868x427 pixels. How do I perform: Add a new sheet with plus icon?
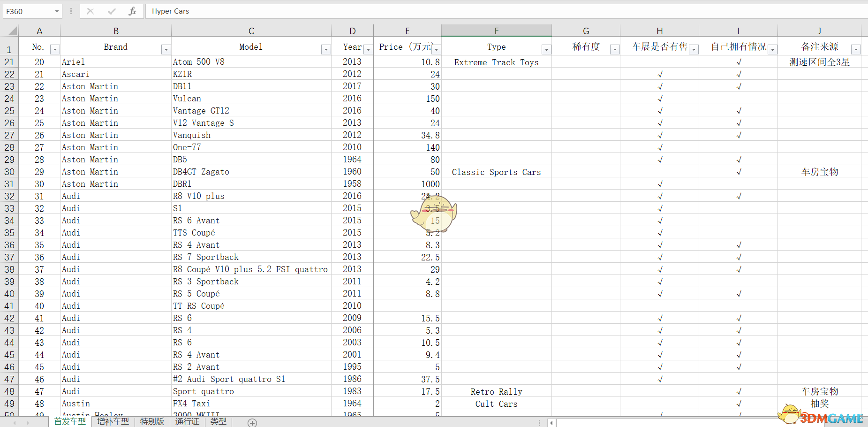point(252,423)
